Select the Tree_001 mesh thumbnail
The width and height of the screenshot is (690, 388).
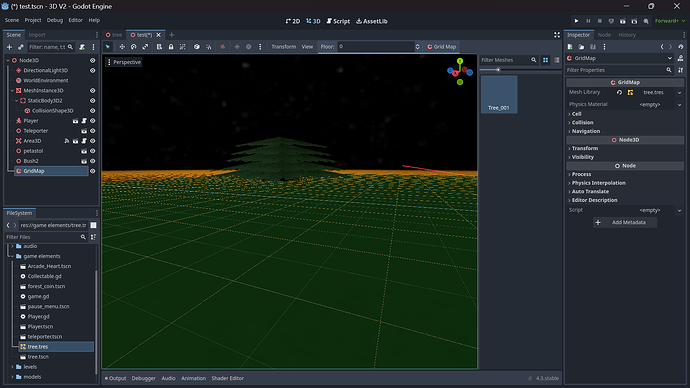coord(499,94)
